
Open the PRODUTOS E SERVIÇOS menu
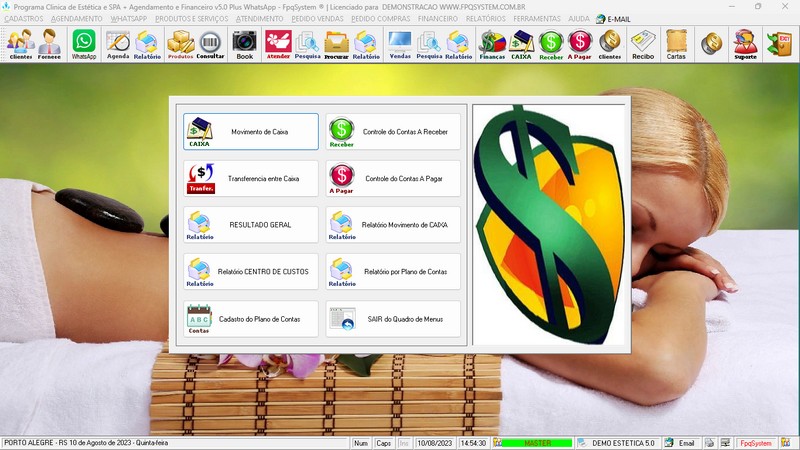[x=191, y=18]
